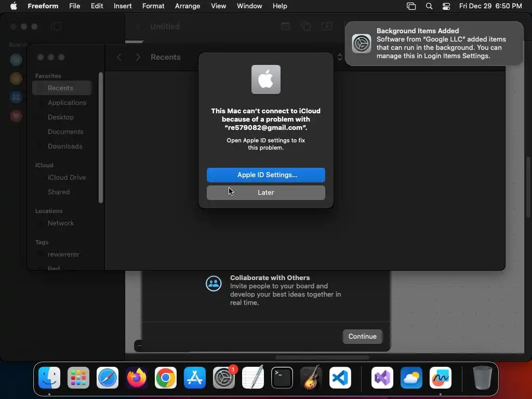Open the Recents location popup stepper

339,57
